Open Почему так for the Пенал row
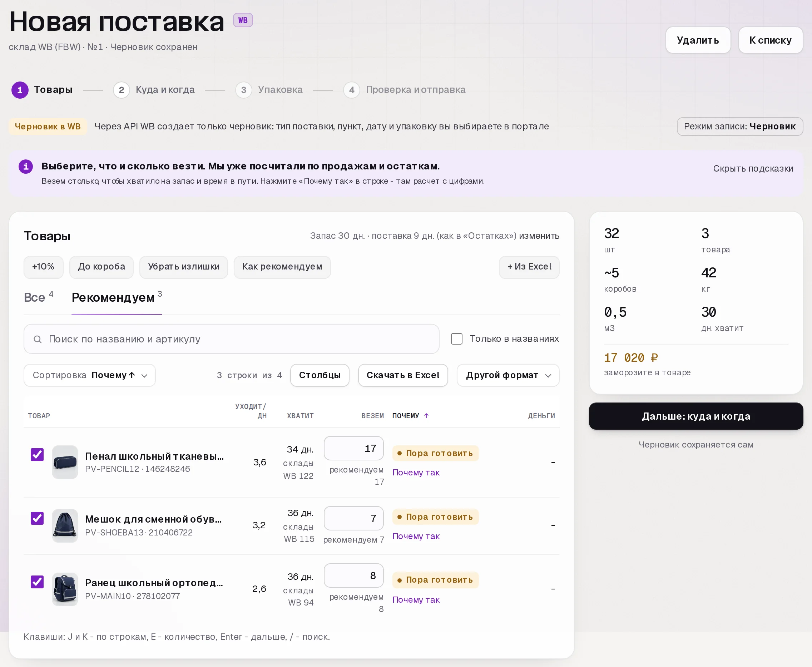Viewport: 812px width, 667px height. (416, 473)
